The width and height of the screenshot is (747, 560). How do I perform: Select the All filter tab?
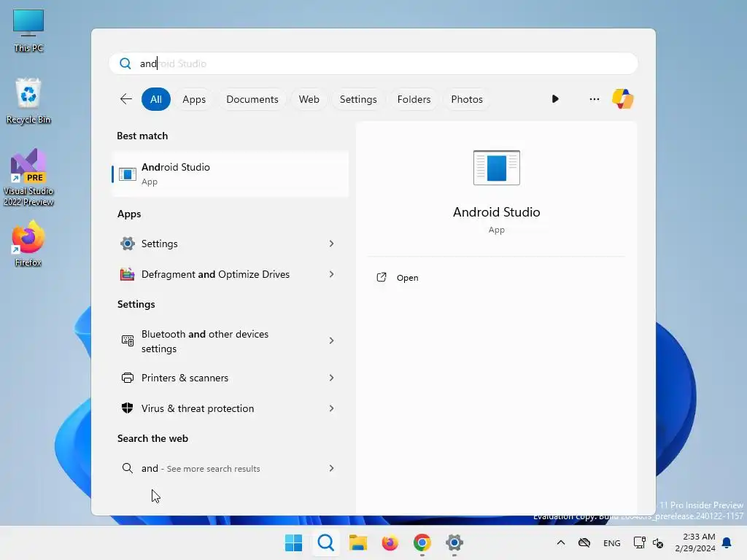[156, 99]
